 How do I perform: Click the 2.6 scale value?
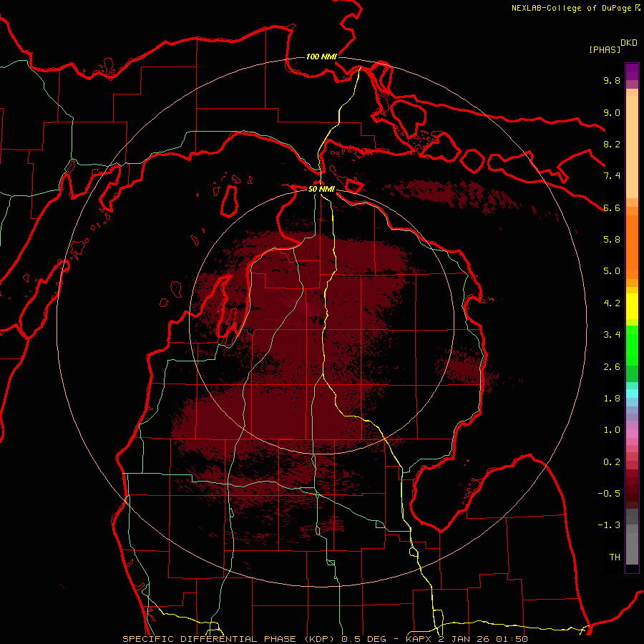pos(612,367)
